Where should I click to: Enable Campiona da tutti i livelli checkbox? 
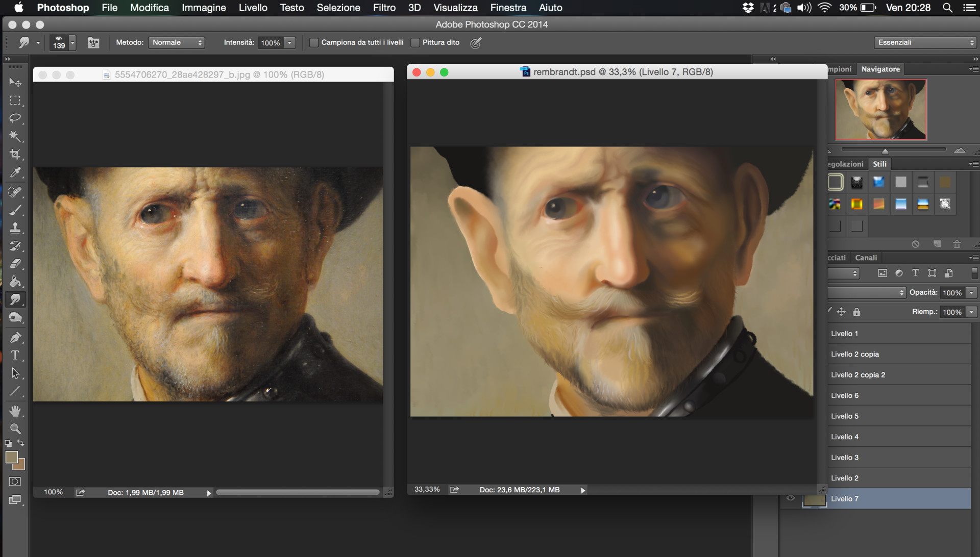tap(314, 43)
